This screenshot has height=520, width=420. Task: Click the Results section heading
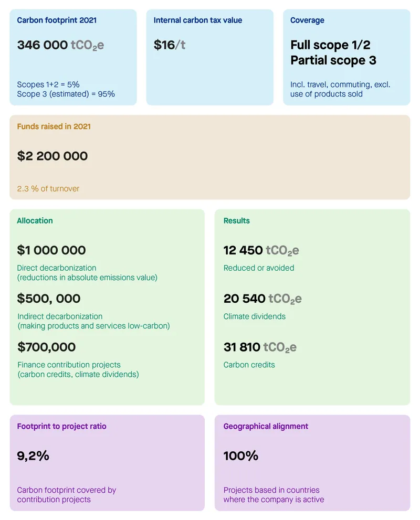(236, 221)
